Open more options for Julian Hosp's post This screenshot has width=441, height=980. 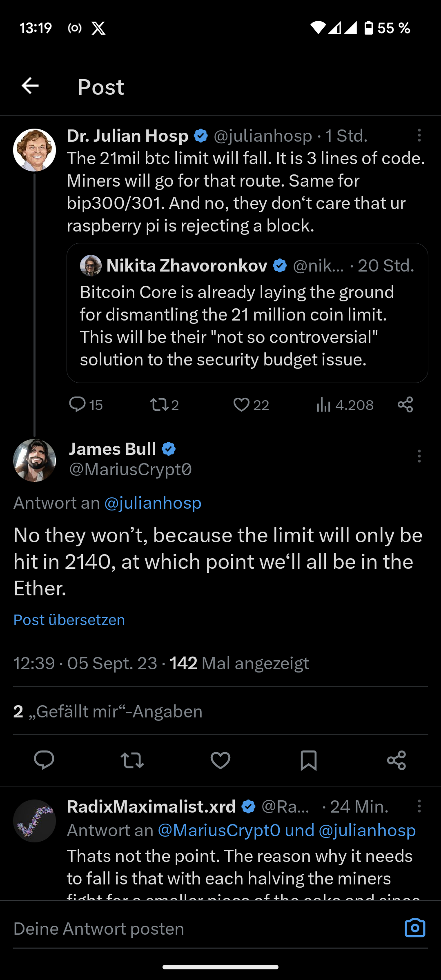point(419,136)
